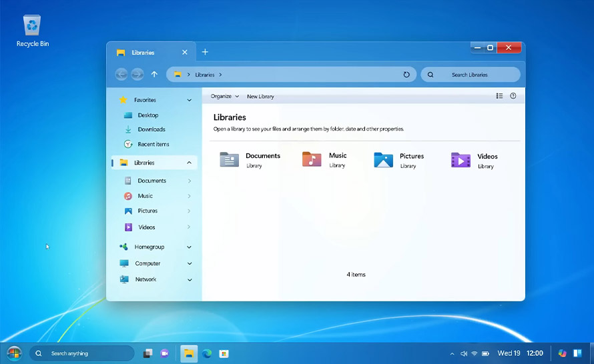The width and height of the screenshot is (594, 364).
Task: Add a new tab with plus button
Action: 205,52
